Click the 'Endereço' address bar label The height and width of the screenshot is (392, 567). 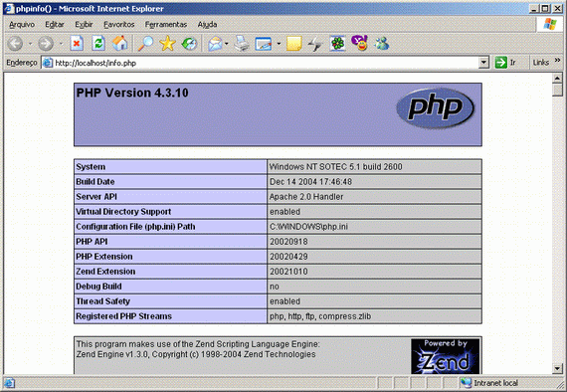[22, 63]
